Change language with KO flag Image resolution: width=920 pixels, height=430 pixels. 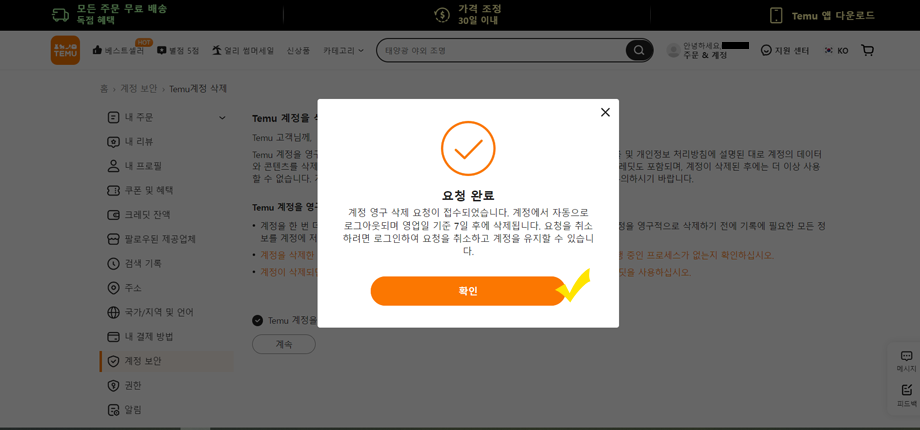[836, 50]
